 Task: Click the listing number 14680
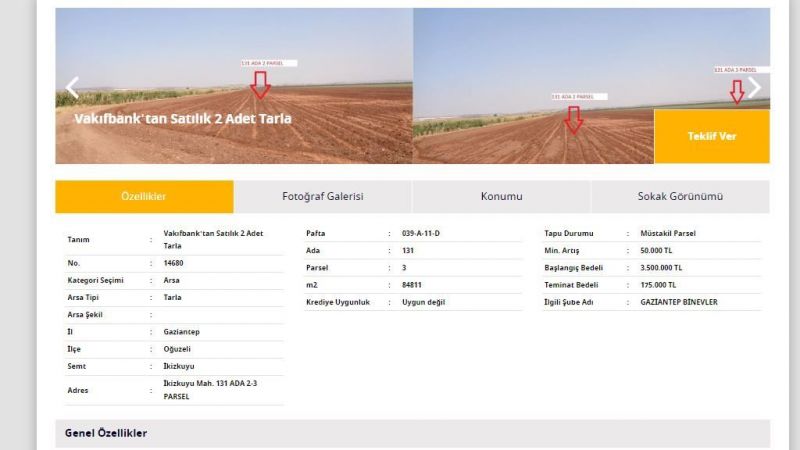pyautogui.click(x=174, y=263)
